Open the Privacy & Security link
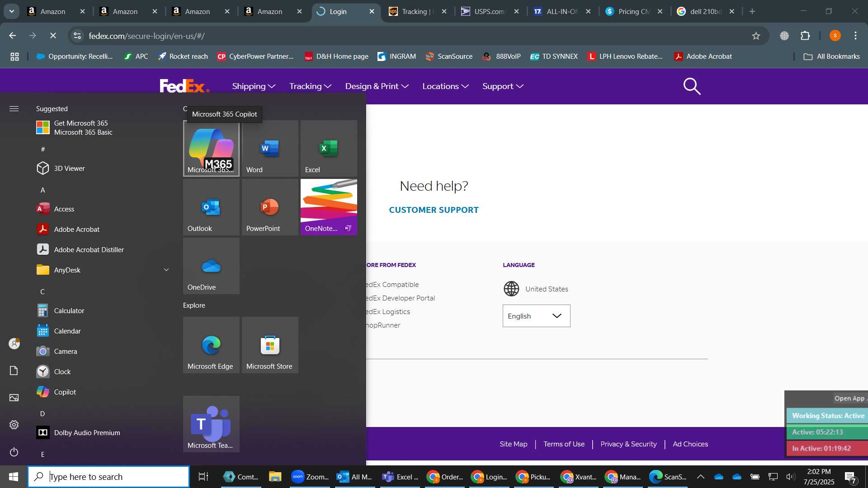The width and height of the screenshot is (868, 488). (628, 444)
